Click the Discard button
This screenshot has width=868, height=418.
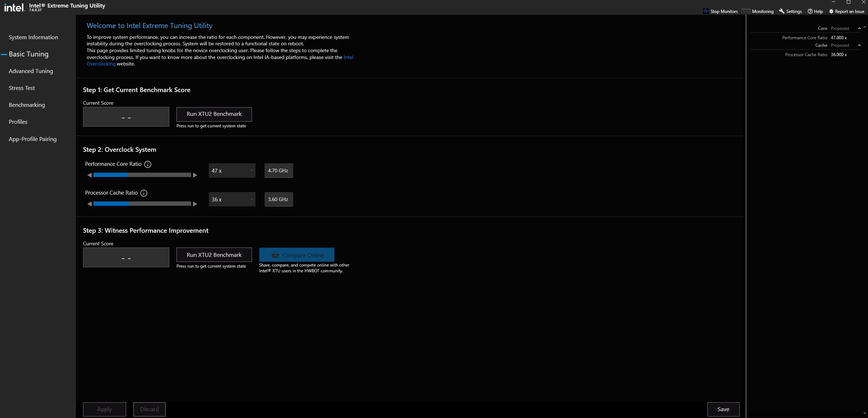150,409
